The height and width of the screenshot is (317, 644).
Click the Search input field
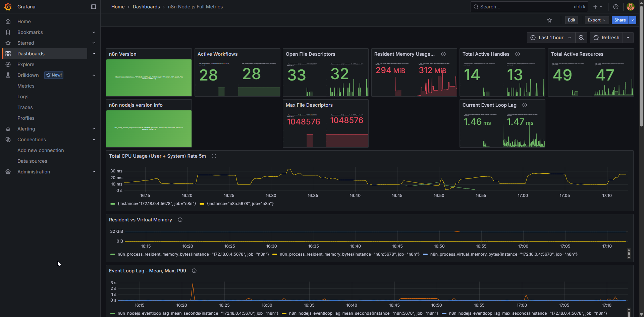pyautogui.click(x=529, y=7)
